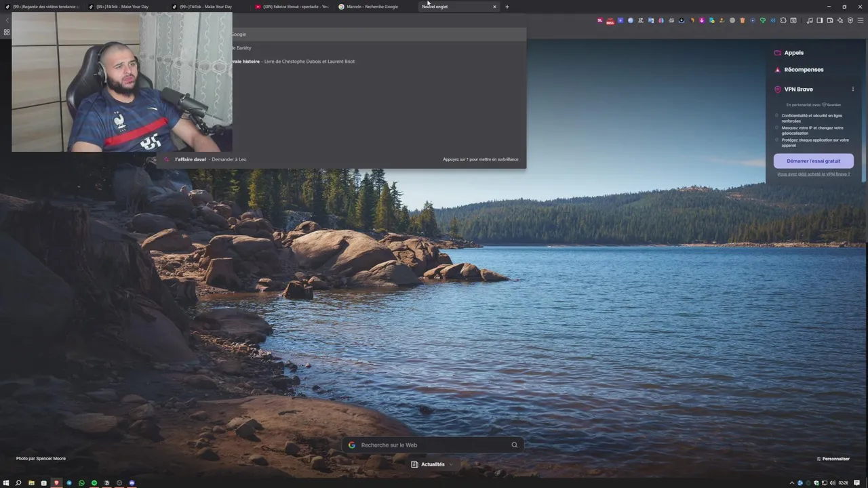The image size is (868, 488).
Task: Focus the 'Recherche sur le Web' field
Action: (x=433, y=445)
